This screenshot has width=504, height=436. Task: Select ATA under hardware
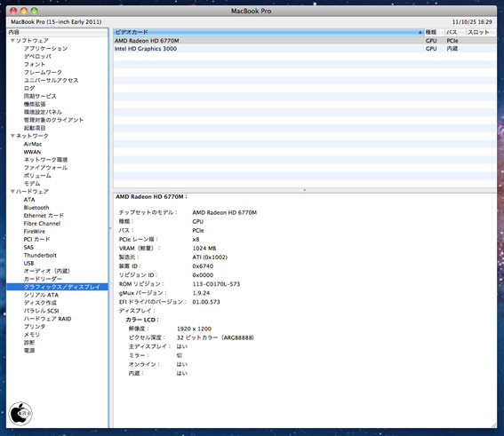pos(29,200)
